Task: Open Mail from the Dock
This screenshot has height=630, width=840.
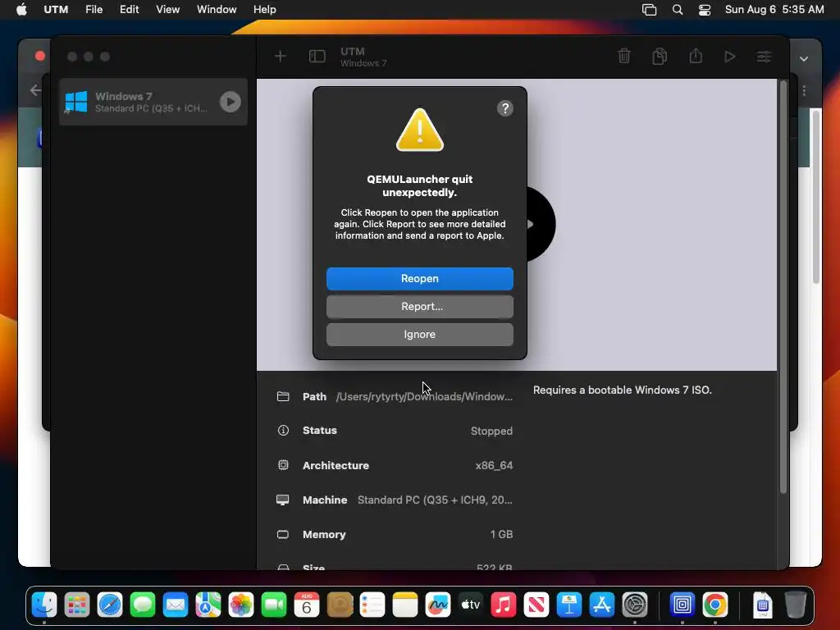Action: tap(176, 605)
